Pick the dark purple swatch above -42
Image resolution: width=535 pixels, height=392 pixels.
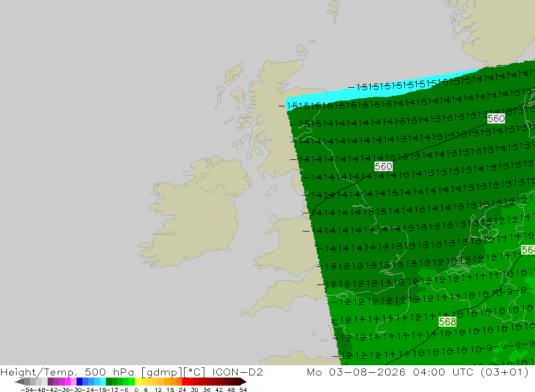coord(50,382)
